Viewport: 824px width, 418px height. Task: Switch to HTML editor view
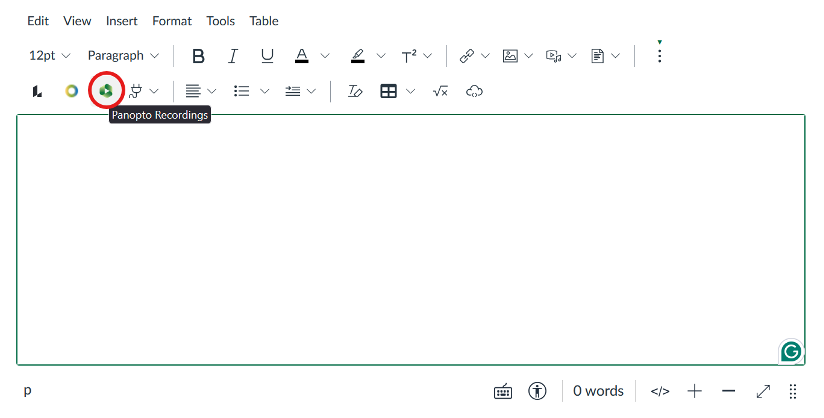(659, 391)
